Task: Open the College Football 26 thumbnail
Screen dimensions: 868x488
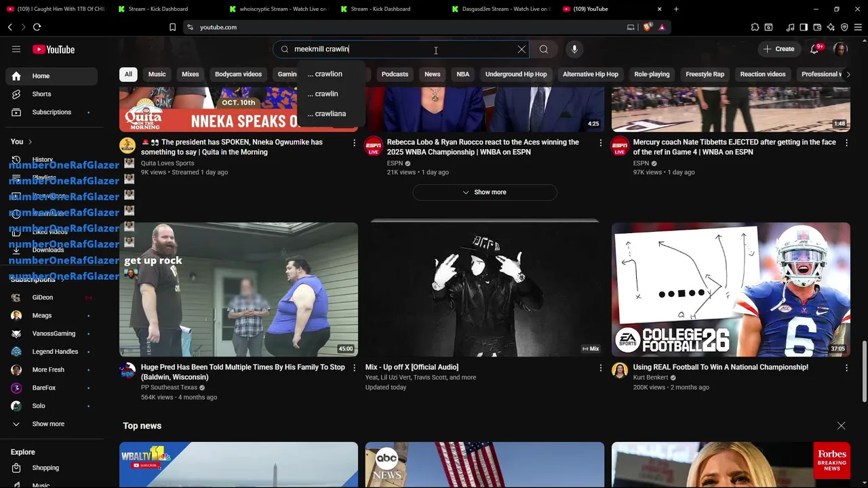Action: (731, 289)
